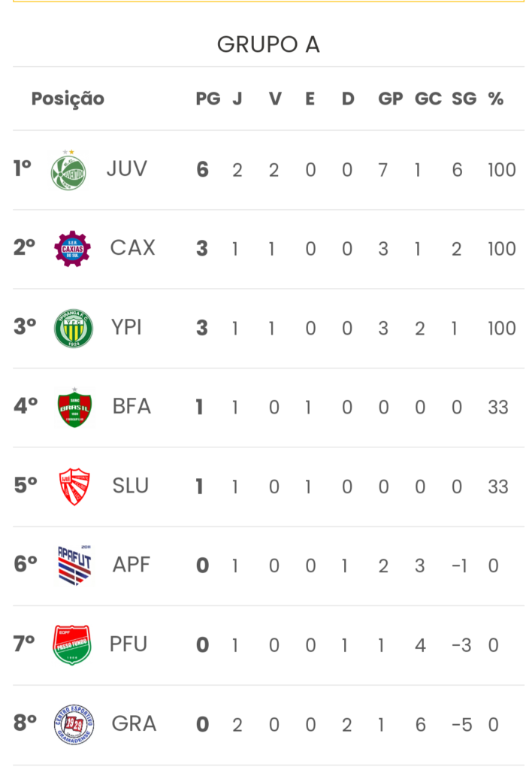Click the Caxias gear-shaped crest

[x=72, y=248]
